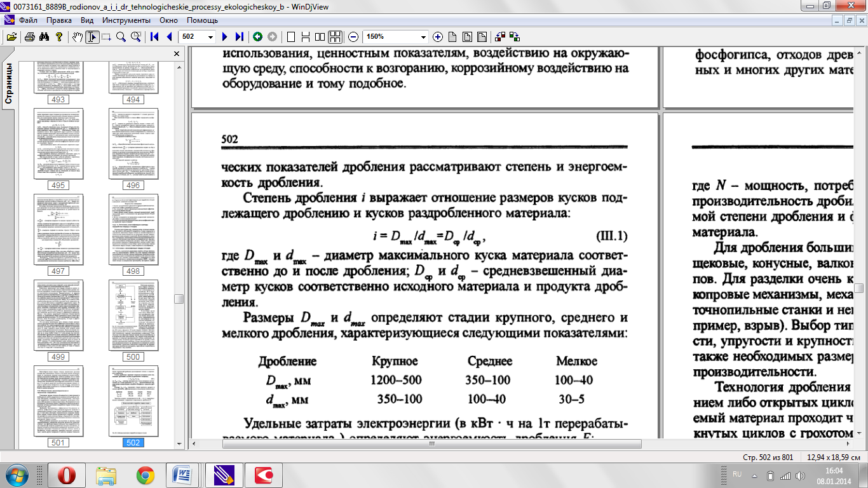This screenshot has width=868, height=488.
Task: Click the zoom out minus icon
Action: pyautogui.click(x=353, y=37)
